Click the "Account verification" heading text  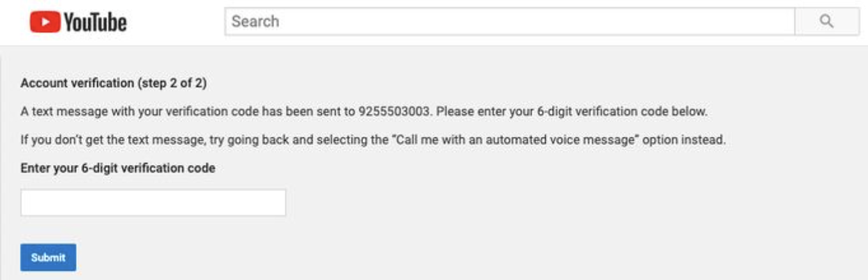click(x=75, y=83)
